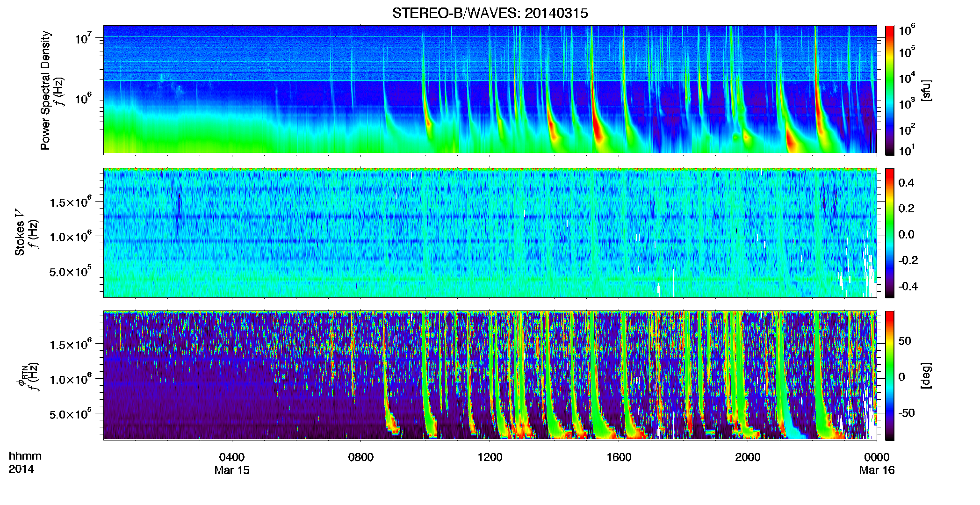Select the 10^1 value on the sfu color bar
The width and height of the screenshot is (980, 505).
coord(907,150)
